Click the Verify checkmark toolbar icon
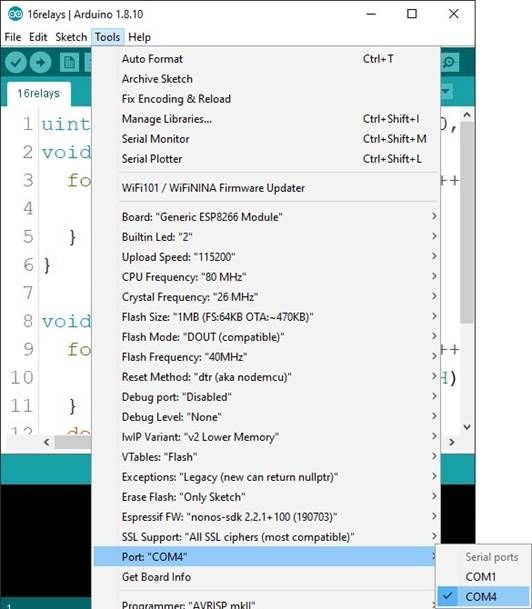This screenshot has height=609, width=532. point(16,62)
